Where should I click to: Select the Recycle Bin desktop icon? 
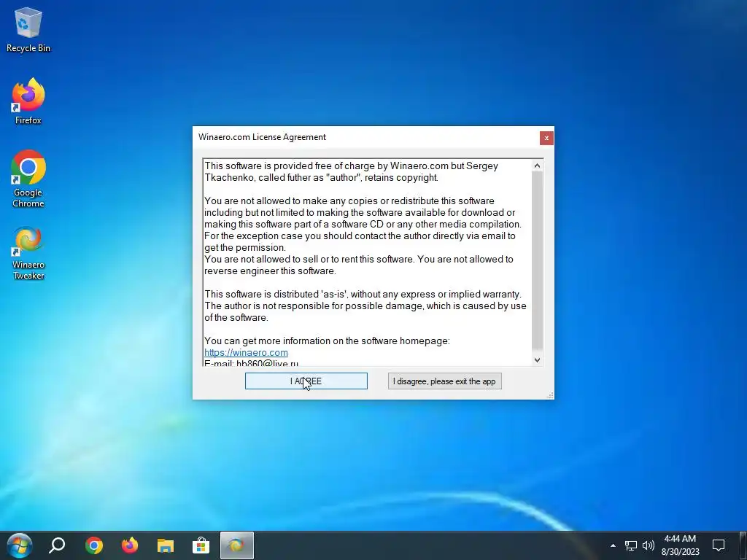coord(28,29)
